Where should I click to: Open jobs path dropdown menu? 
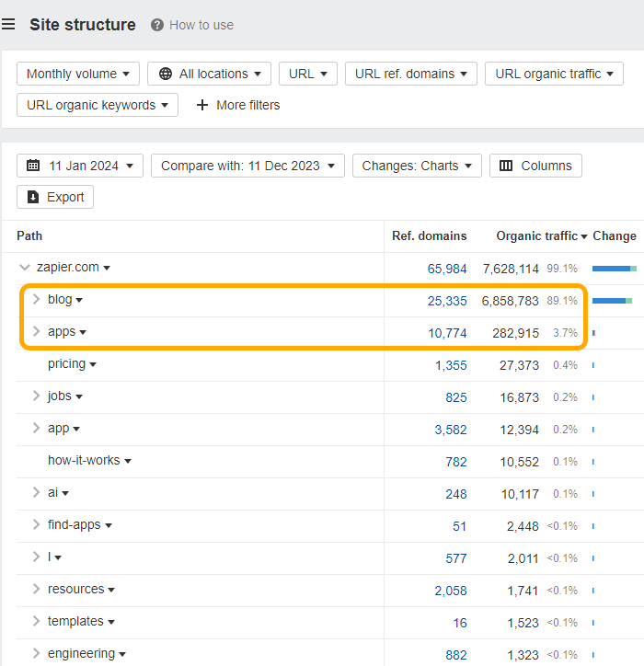coord(79,396)
